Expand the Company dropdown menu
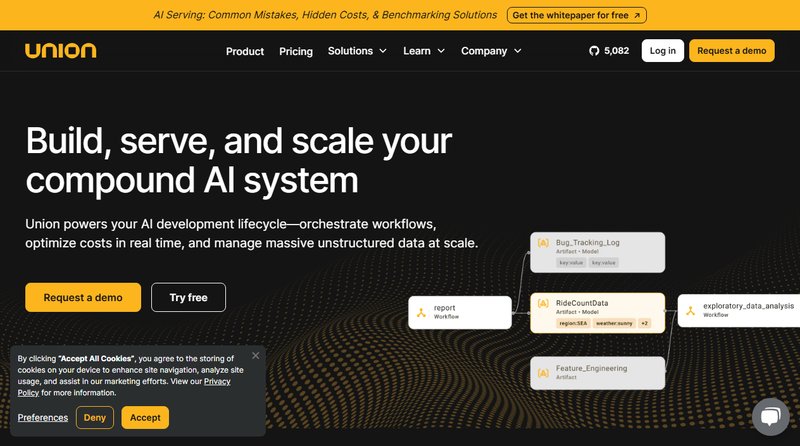Image resolution: width=800 pixels, height=446 pixels. [491, 51]
